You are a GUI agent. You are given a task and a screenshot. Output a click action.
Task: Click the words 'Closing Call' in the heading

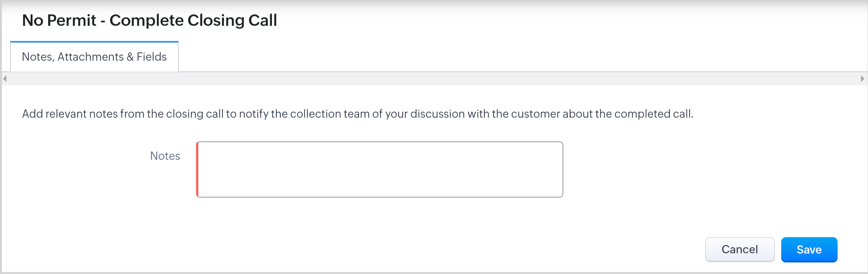(232, 21)
